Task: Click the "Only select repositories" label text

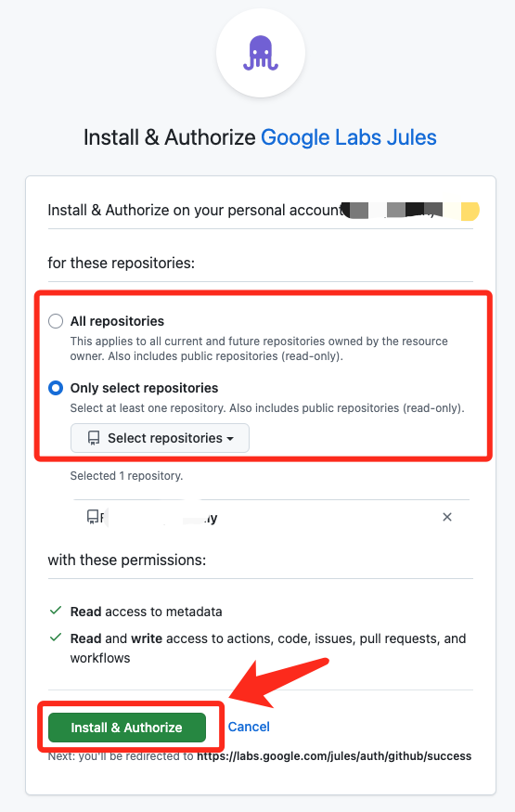Action: (145, 388)
